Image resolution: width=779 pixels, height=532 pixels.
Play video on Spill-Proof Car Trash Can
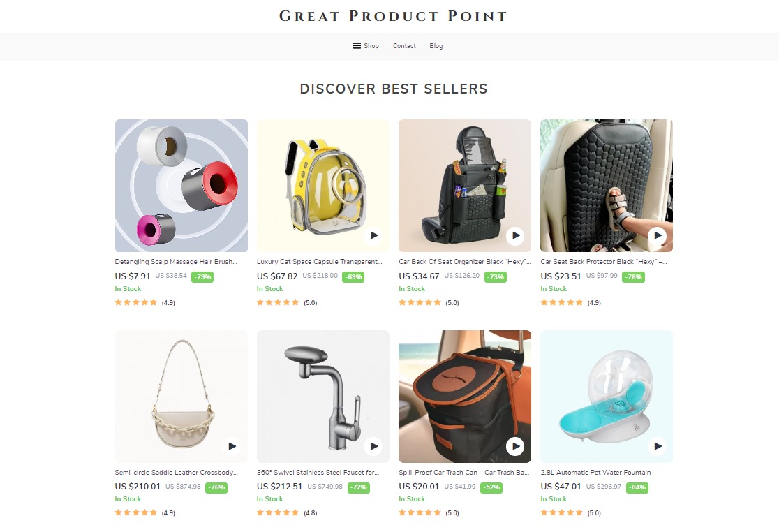coord(515,446)
